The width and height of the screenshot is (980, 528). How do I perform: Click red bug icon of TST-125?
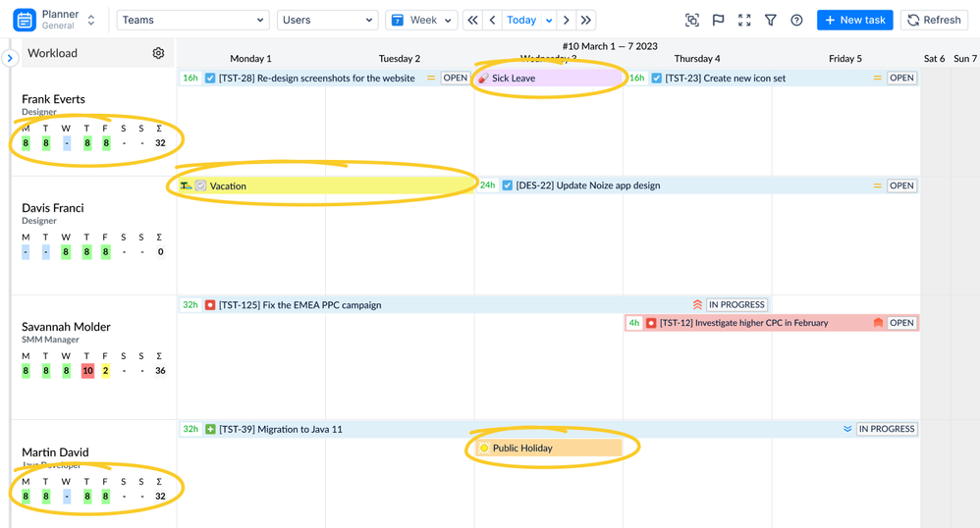(210, 305)
